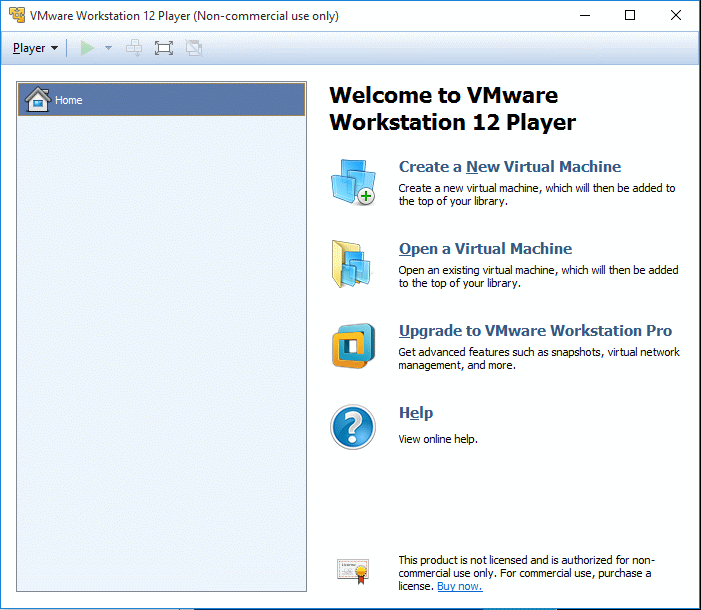Click the green Power On play button
This screenshot has height=610, width=701.
coord(88,48)
